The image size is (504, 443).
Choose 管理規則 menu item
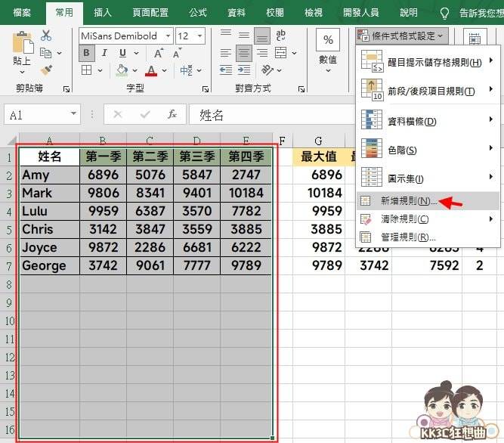[428, 237]
